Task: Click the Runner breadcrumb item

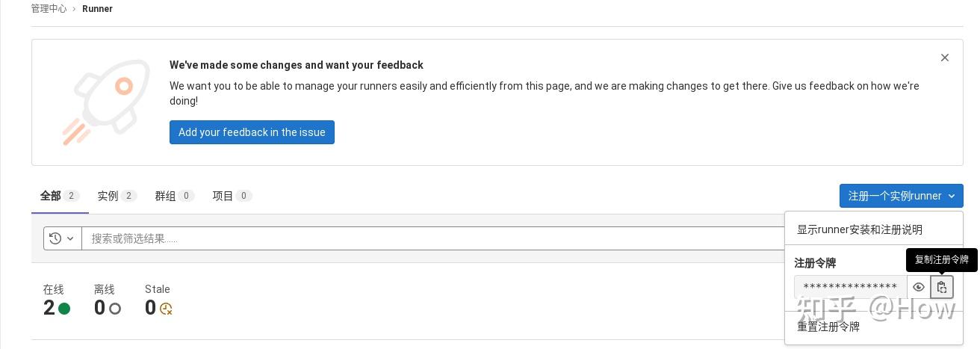Action: coord(97,9)
